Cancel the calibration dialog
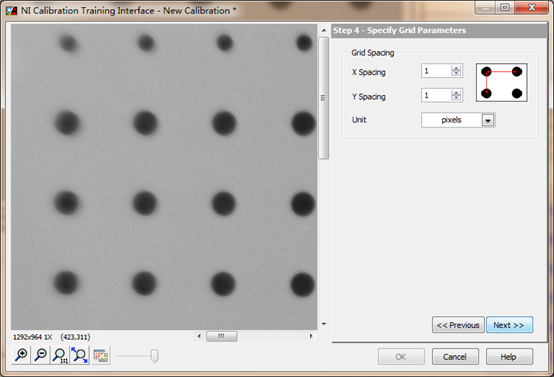The width and height of the screenshot is (554, 377). coord(455,357)
